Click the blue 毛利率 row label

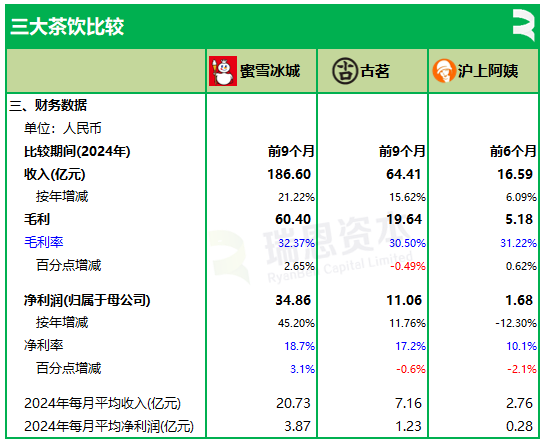(x=43, y=242)
